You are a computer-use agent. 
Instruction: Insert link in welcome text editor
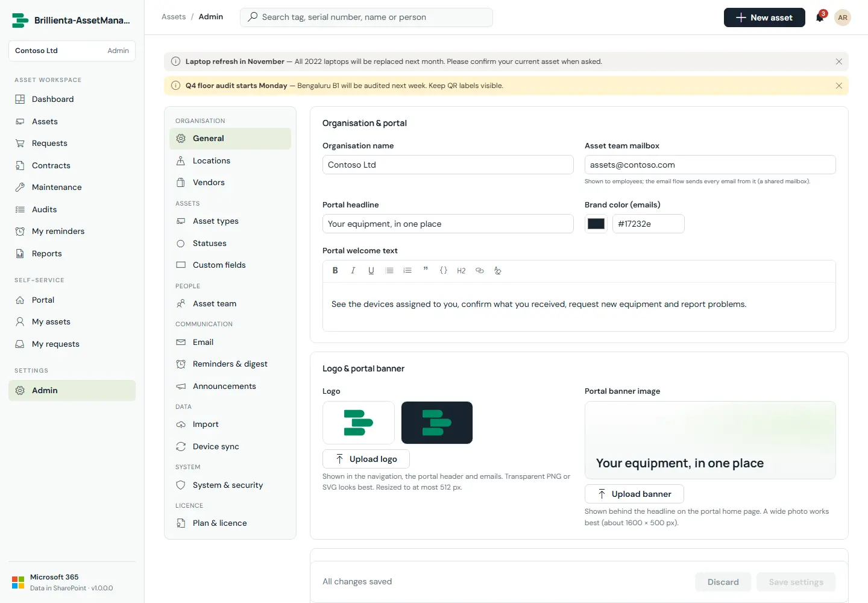(480, 271)
